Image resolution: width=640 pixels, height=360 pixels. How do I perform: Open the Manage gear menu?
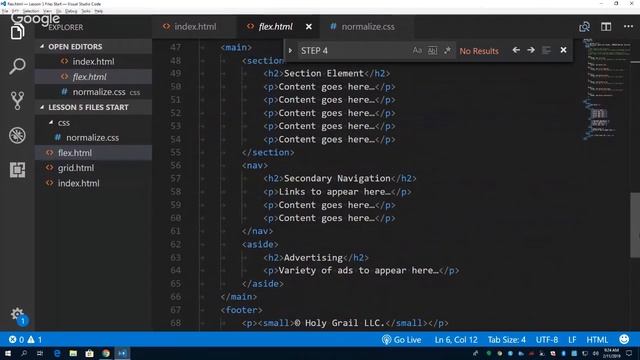point(17,314)
